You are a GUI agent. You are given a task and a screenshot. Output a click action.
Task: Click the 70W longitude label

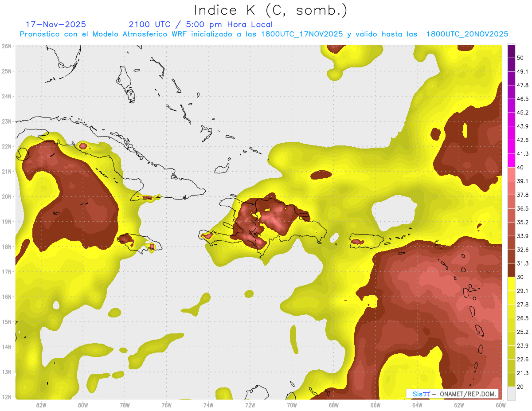pos(292,405)
